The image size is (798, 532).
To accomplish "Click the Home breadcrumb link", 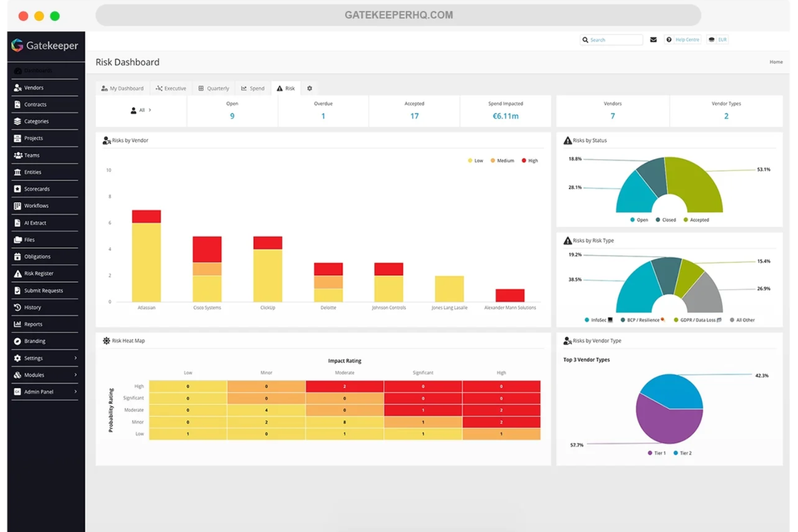I will (x=776, y=62).
